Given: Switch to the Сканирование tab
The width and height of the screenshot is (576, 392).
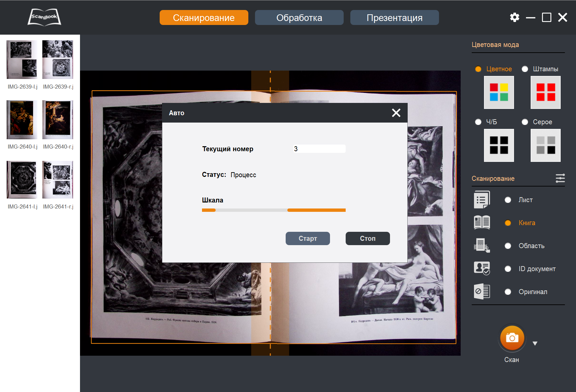Looking at the screenshot, I should pos(204,17).
